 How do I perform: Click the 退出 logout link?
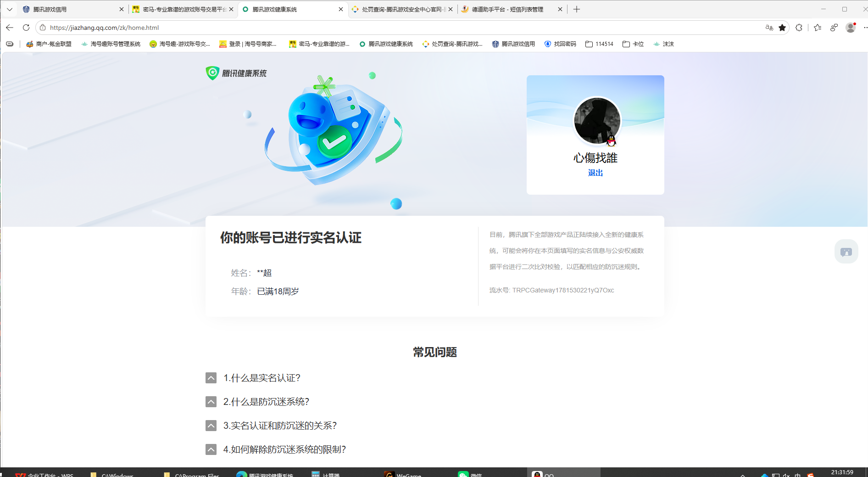(595, 173)
